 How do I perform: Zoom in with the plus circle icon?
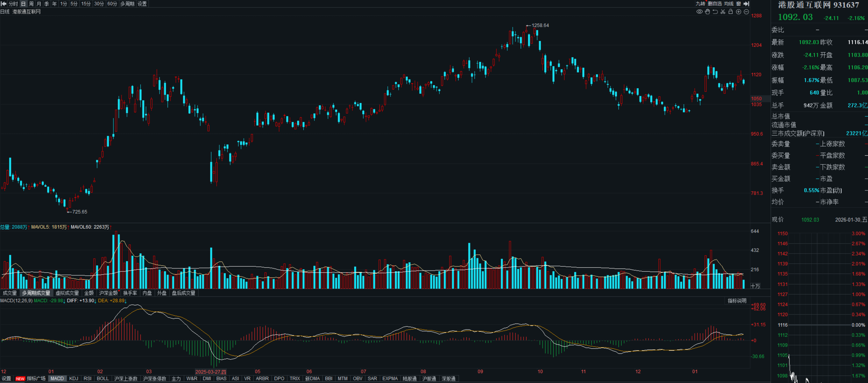click(738, 12)
